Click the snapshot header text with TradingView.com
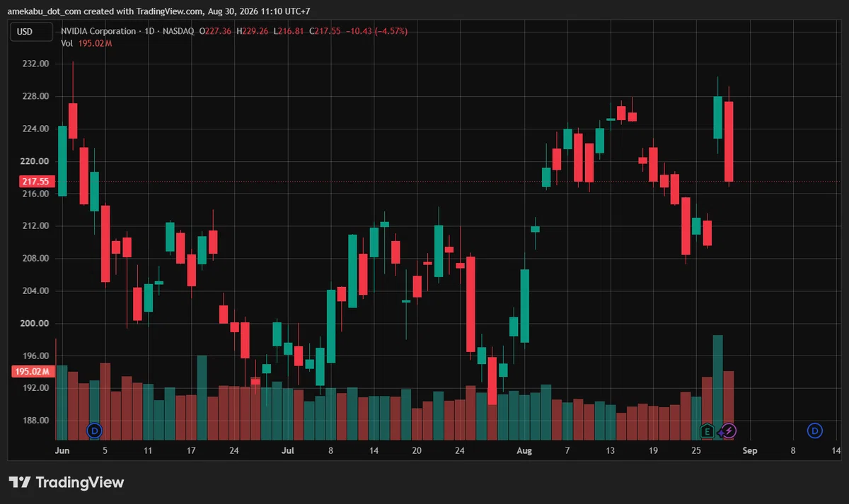 pos(158,11)
